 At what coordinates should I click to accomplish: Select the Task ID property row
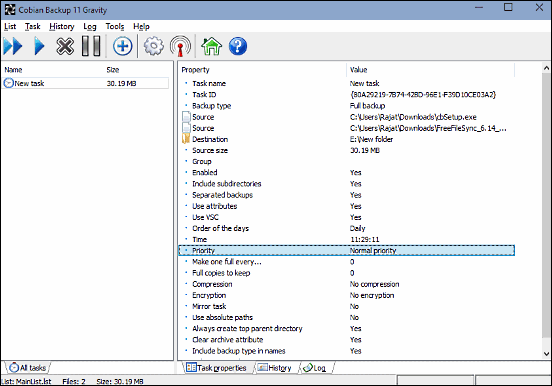[347, 94]
